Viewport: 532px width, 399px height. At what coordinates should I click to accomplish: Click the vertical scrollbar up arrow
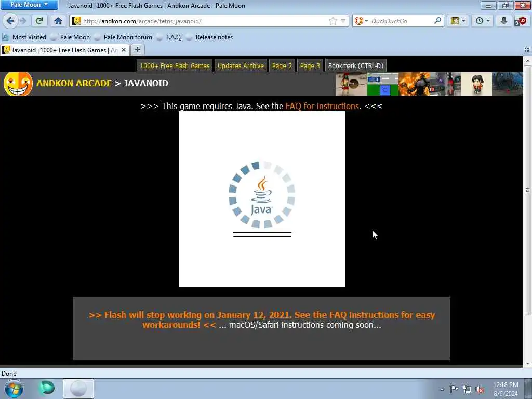(x=528, y=61)
